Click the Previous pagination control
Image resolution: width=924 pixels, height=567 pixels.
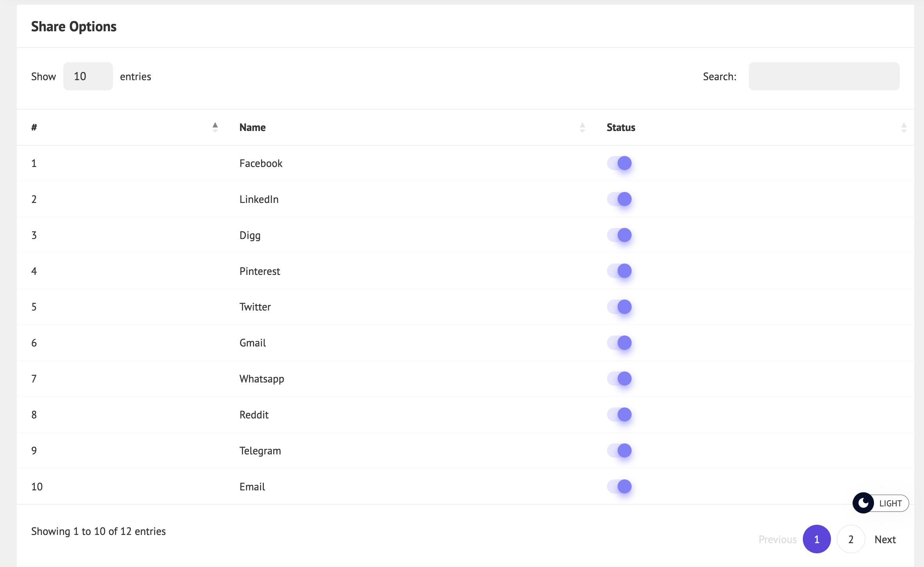pos(777,539)
